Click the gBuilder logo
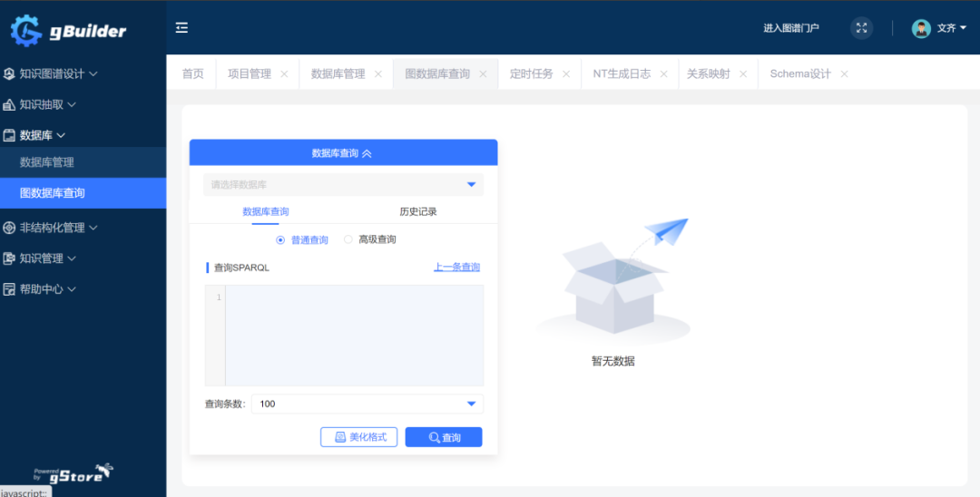 [x=69, y=31]
